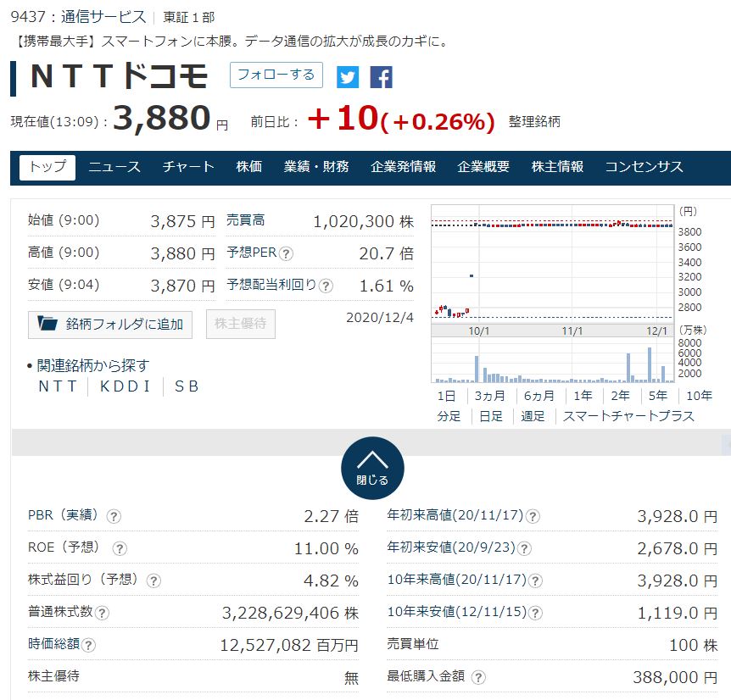
Task: Switch chart to 週足
Action: (533, 416)
